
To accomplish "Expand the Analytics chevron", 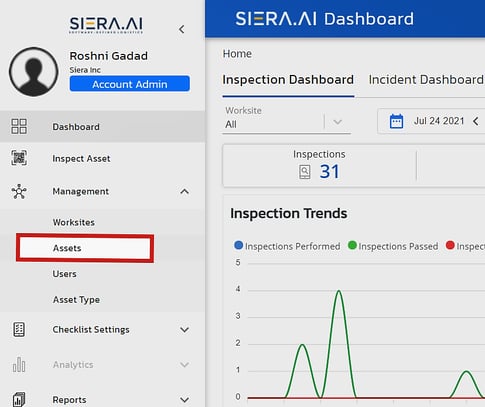I will click(184, 365).
